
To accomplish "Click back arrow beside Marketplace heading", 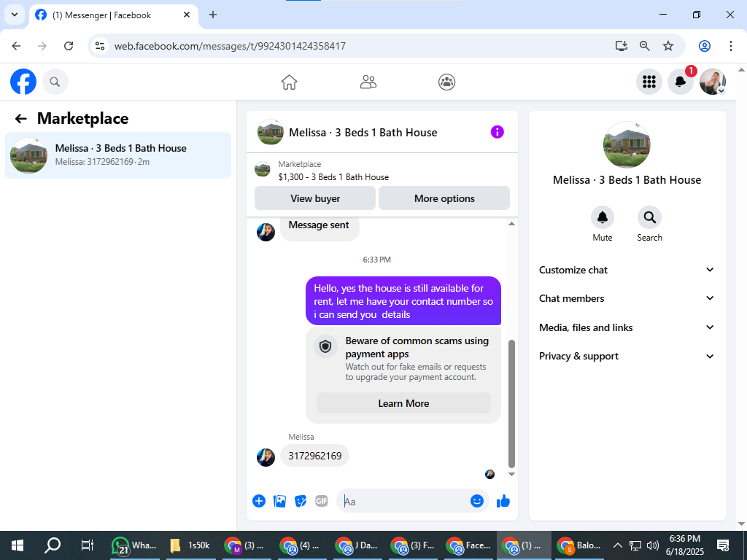I will [20, 119].
